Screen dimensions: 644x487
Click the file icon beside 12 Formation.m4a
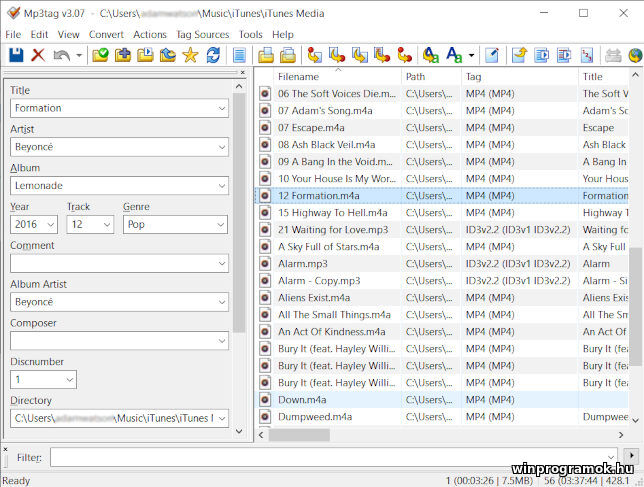(x=265, y=196)
